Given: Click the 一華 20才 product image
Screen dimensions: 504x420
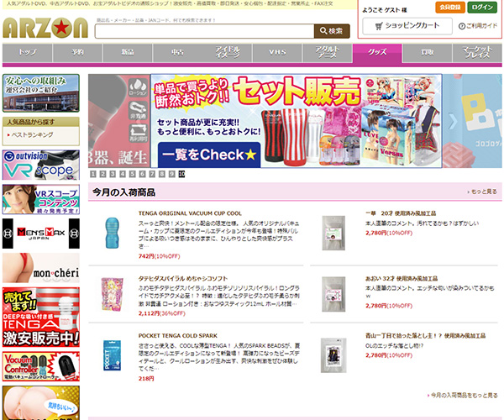Looking at the screenshot, I should [333, 233].
